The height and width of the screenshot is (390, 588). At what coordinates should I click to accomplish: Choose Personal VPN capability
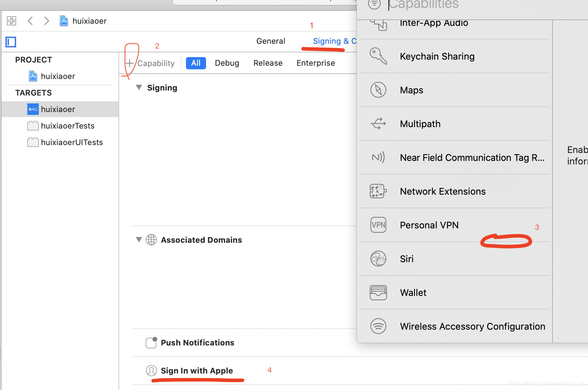454,225
